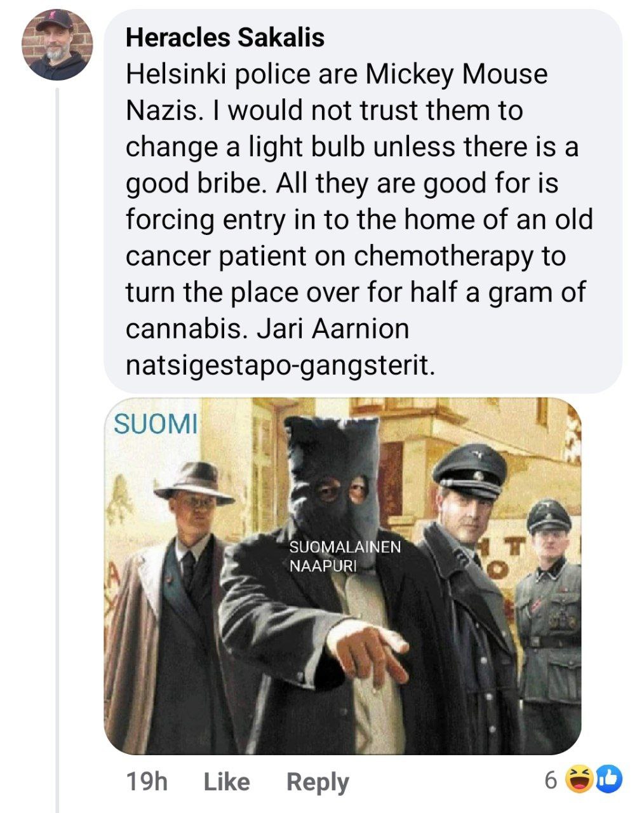The image size is (644, 813).
Task: View the reaction count of 6
Action: tap(551, 781)
